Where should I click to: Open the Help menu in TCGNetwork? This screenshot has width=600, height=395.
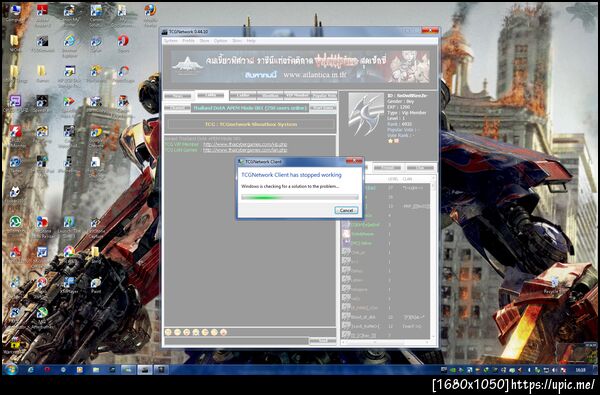[x=251, y=41]
